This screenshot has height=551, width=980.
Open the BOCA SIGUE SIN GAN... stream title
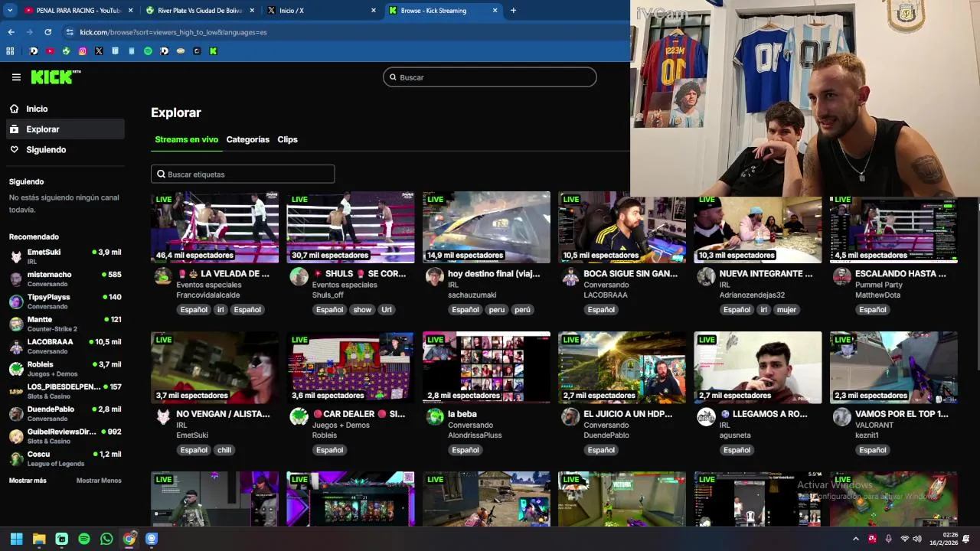tap(630, 273)
